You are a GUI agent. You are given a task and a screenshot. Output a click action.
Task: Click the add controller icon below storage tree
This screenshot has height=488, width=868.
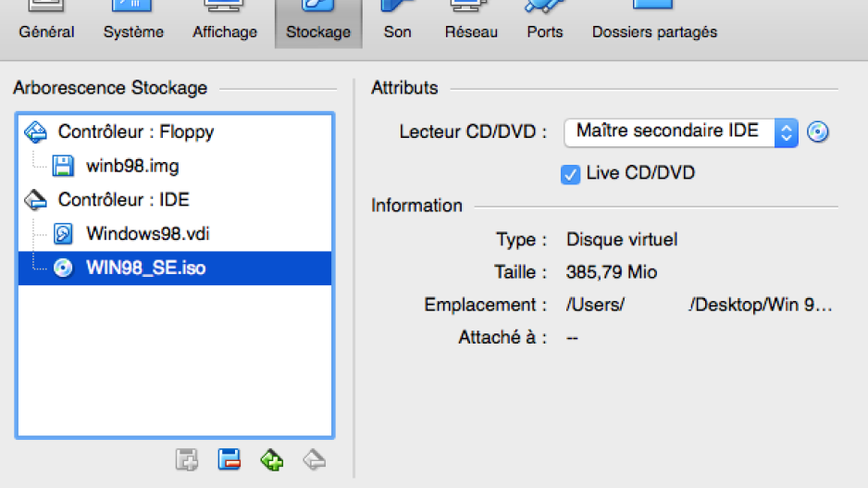[187, 459]
